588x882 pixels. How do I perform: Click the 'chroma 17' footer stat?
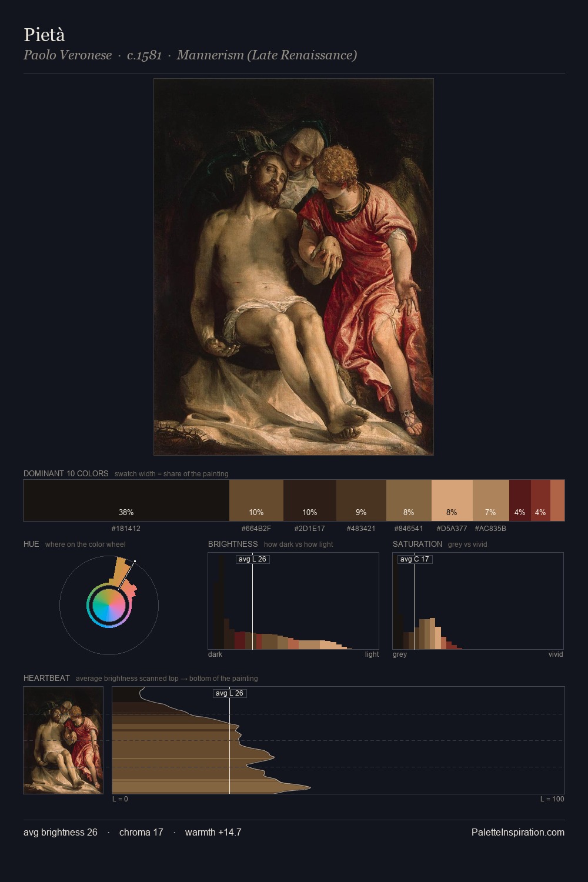141,832
